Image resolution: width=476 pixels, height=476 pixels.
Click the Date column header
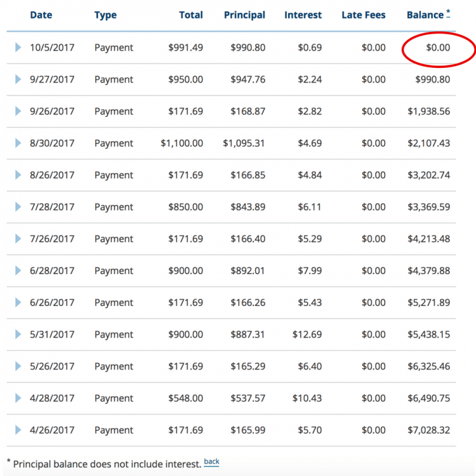(x=41, y=15)
